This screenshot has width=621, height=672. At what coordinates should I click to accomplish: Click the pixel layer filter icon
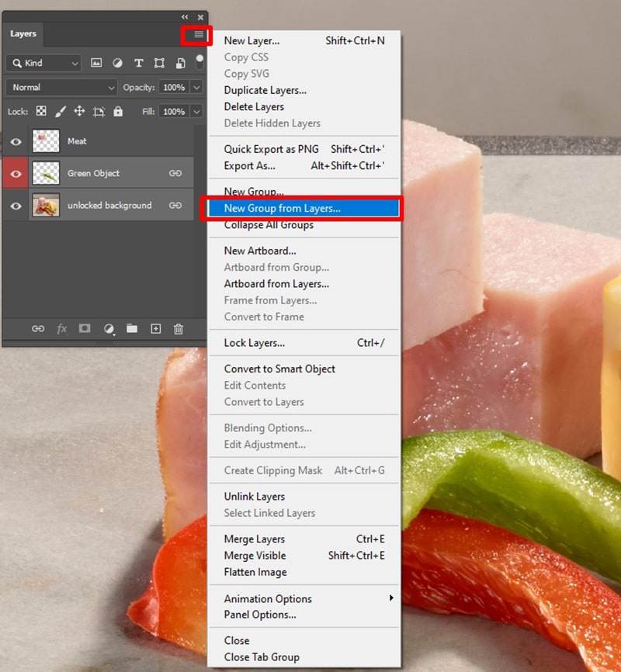(97, 63)
